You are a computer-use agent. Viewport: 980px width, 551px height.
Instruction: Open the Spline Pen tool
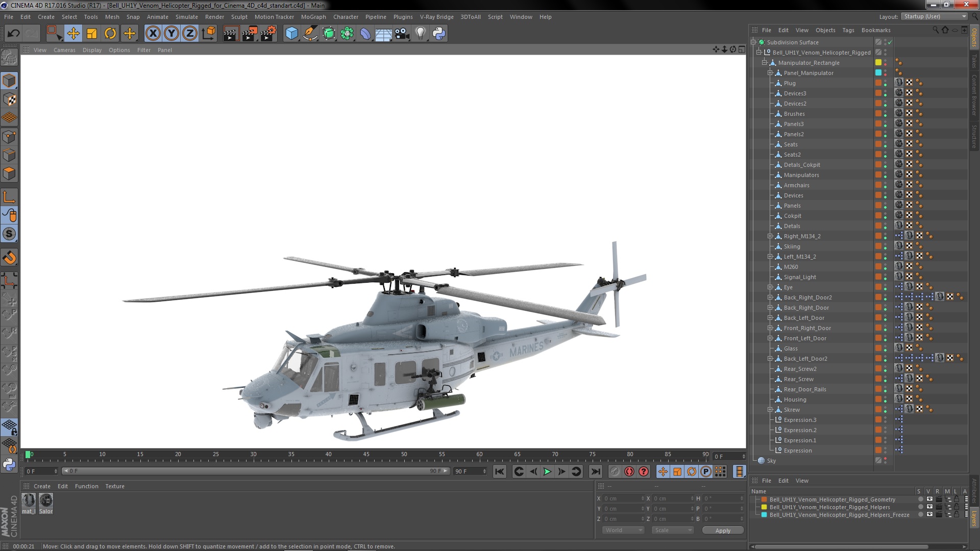tap(310, 34)
